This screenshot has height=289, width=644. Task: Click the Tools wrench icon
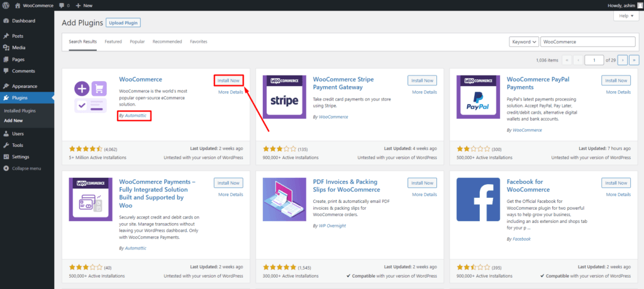click(x=6, y=145)
